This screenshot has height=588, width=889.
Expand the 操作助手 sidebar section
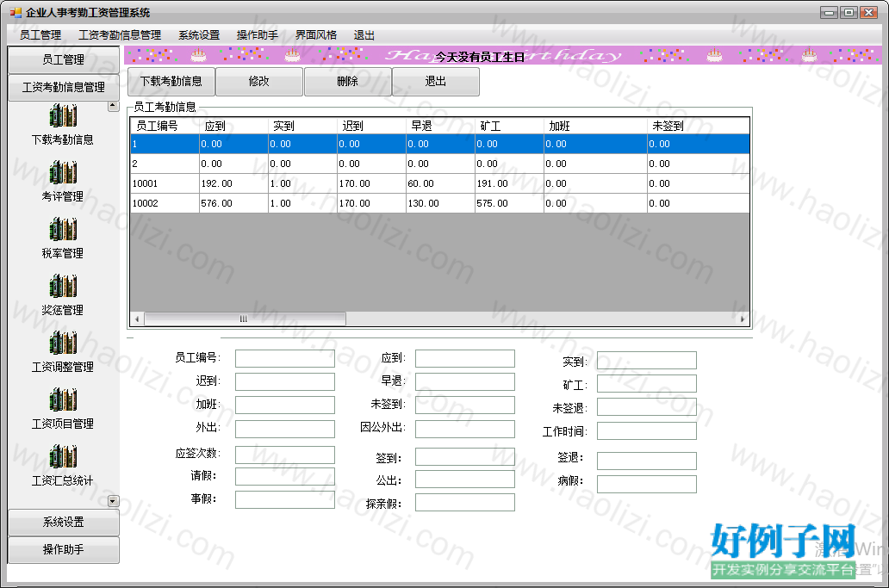(x=64, y=549)
